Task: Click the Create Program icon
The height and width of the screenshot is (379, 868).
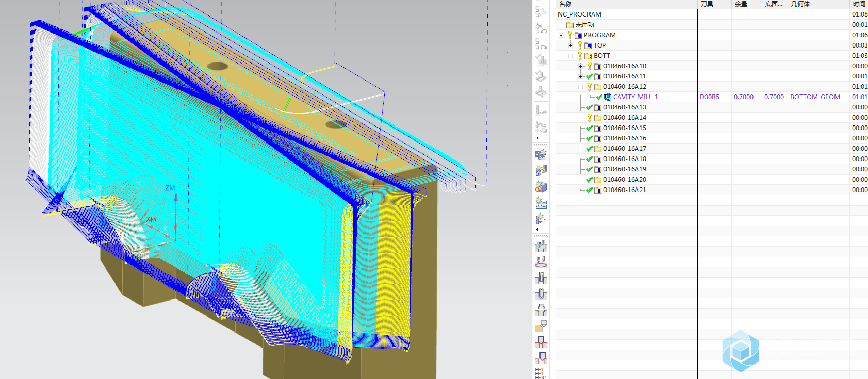Action: (x=541, y=154)
